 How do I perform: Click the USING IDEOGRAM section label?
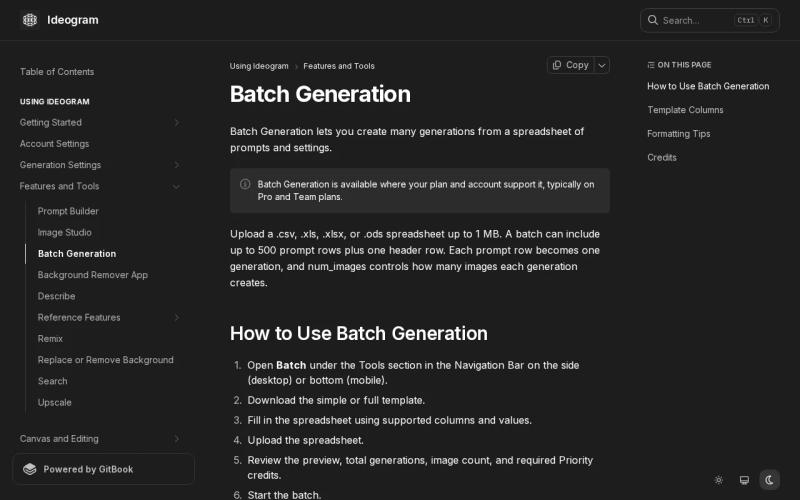(55, 102)
